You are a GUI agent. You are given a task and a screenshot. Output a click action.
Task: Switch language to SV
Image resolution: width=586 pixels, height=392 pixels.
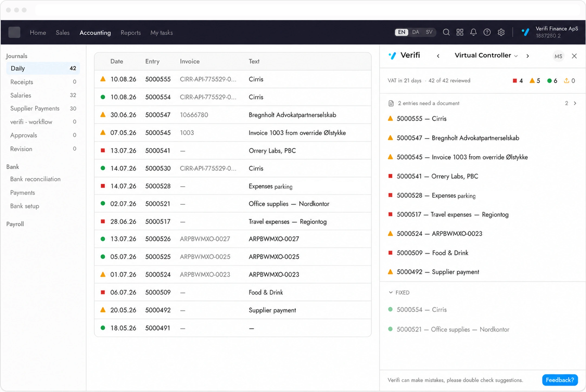(x=429, y=32)
